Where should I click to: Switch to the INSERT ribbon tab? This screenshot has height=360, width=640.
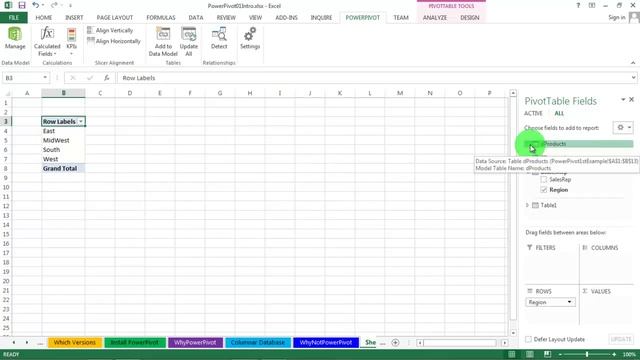(74, 18)
